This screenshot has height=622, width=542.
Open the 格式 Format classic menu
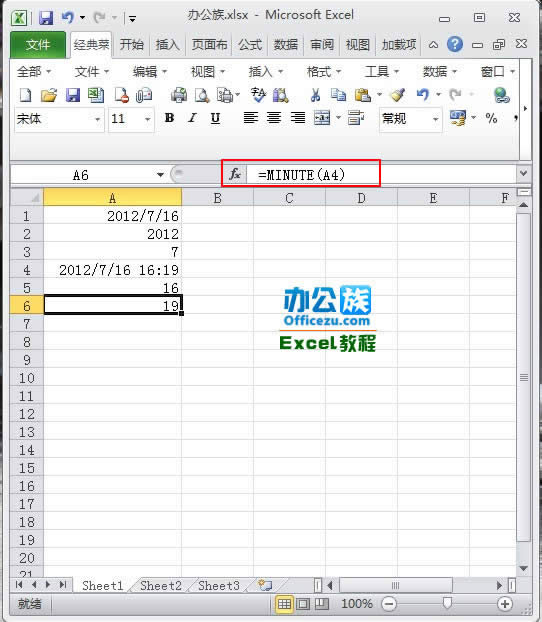tap(324, 72)
